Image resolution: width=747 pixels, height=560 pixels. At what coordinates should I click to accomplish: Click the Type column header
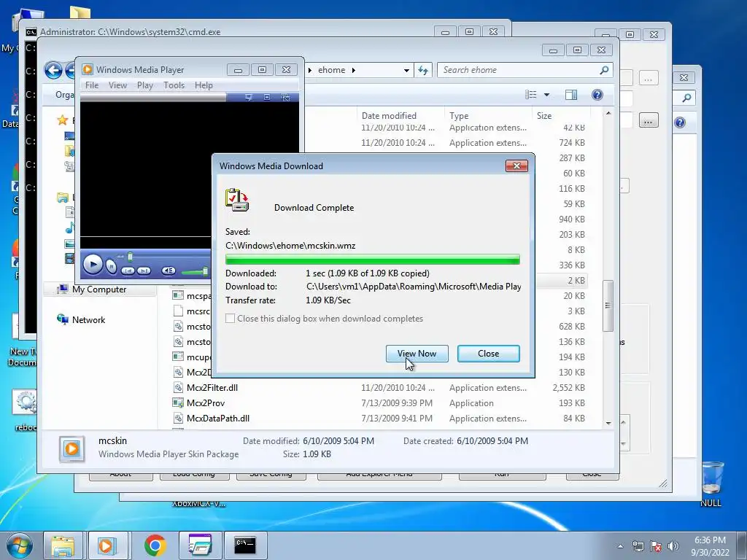(x=459, y=116)
